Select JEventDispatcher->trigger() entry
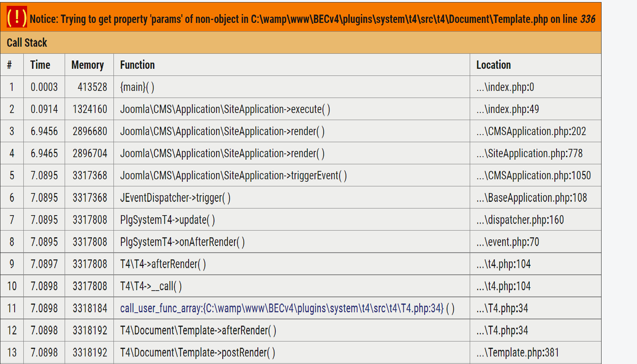This screenshot has width=637, height=364. pos(175,198)
